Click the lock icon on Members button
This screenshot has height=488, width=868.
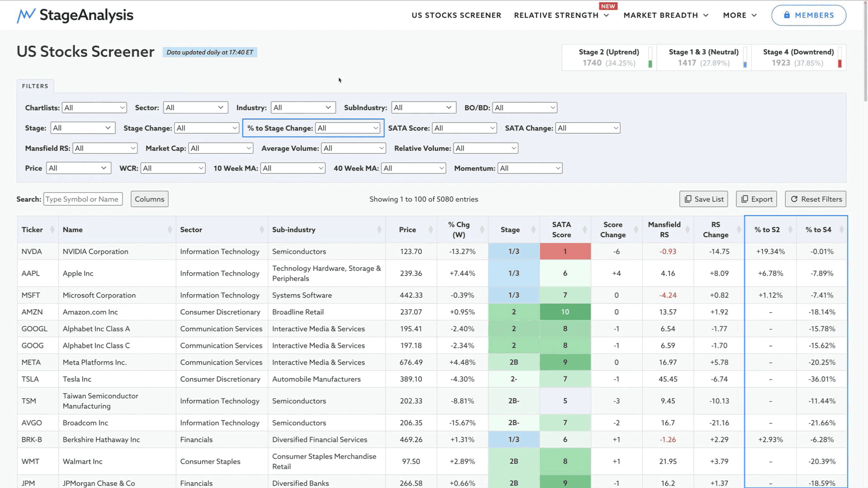tap(787, 15)
